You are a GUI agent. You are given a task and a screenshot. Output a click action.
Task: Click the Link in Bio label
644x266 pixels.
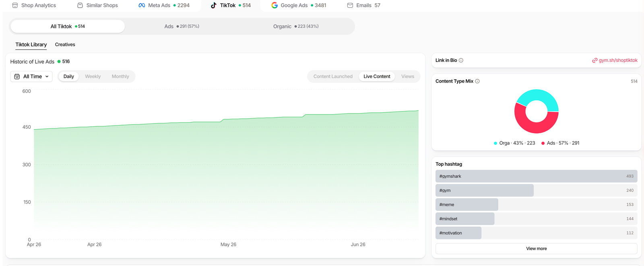[x=446, y=60]
